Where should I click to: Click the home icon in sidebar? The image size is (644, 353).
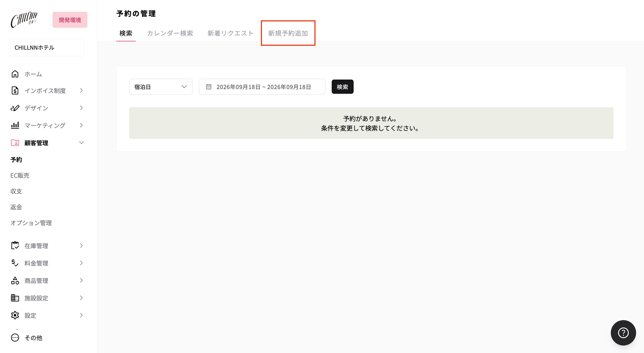[15, 74]
